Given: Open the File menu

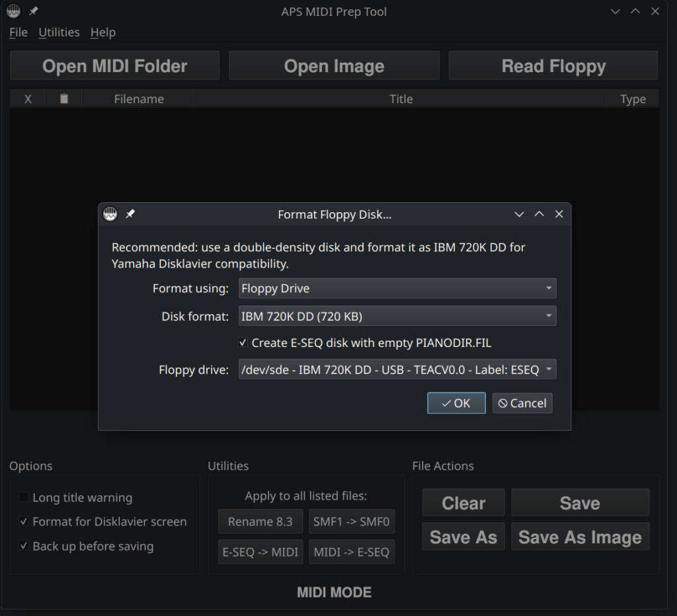Looking at the screenshot, I should click(19, 32).
